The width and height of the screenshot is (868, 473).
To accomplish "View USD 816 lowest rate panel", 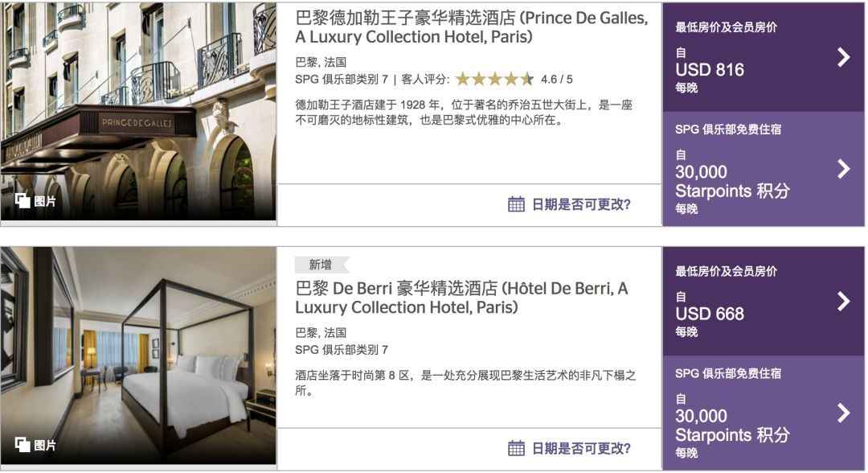I will (764, 57).
